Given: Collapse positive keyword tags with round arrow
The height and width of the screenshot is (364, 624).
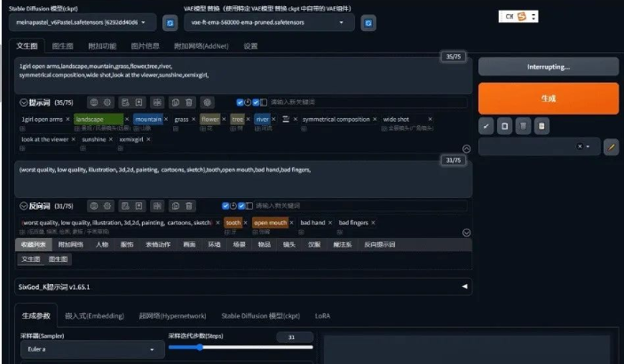Looking at the screenshot, I should (466, 149).
